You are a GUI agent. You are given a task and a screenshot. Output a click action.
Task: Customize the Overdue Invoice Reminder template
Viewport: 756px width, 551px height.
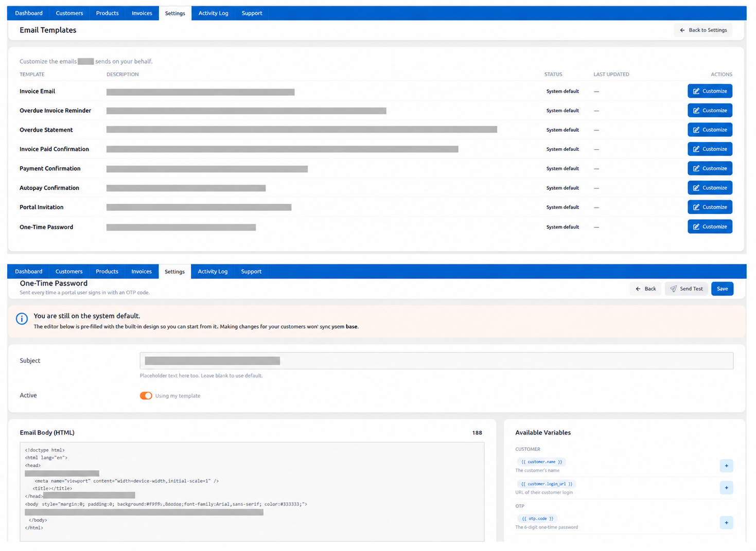click(x=710, y=111)
